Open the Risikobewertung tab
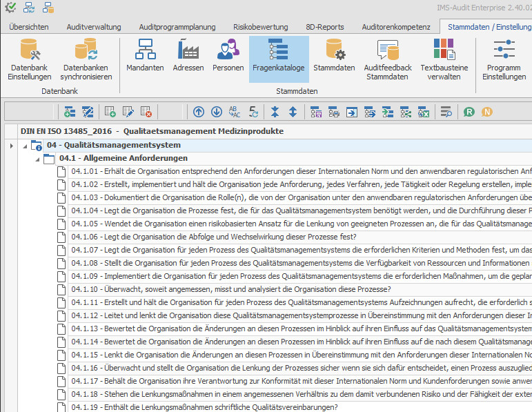532x412 pixels. pos(261,27)
